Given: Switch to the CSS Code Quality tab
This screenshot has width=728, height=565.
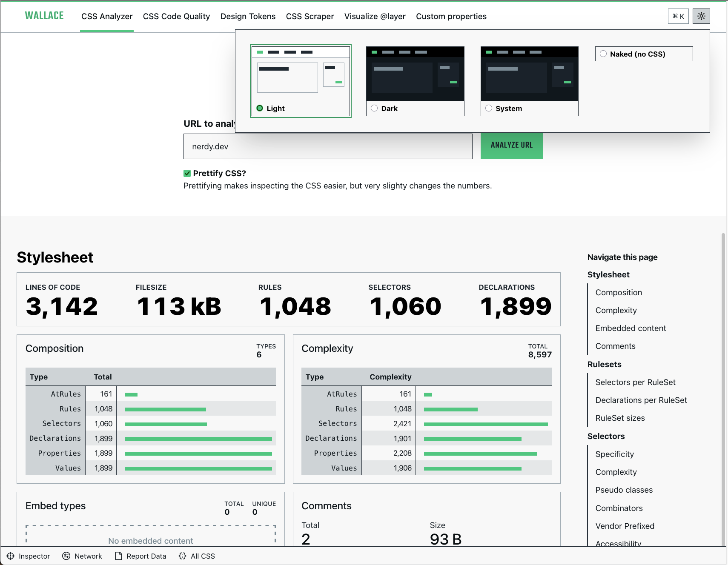Looking at the screenshot, I should pyautogui.click(x=176, y=17).
